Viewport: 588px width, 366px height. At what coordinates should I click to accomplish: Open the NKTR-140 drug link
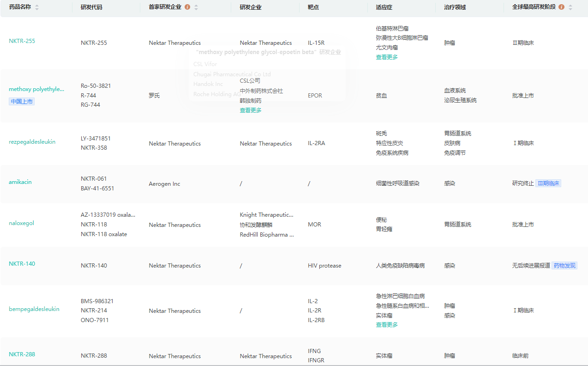(x=22, y=264)
